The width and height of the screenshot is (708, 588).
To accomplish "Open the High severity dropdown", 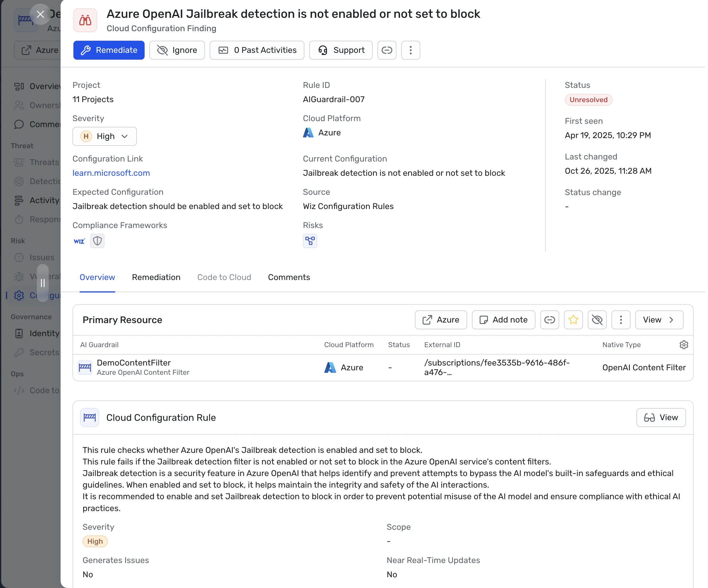I will click(105, 136).
